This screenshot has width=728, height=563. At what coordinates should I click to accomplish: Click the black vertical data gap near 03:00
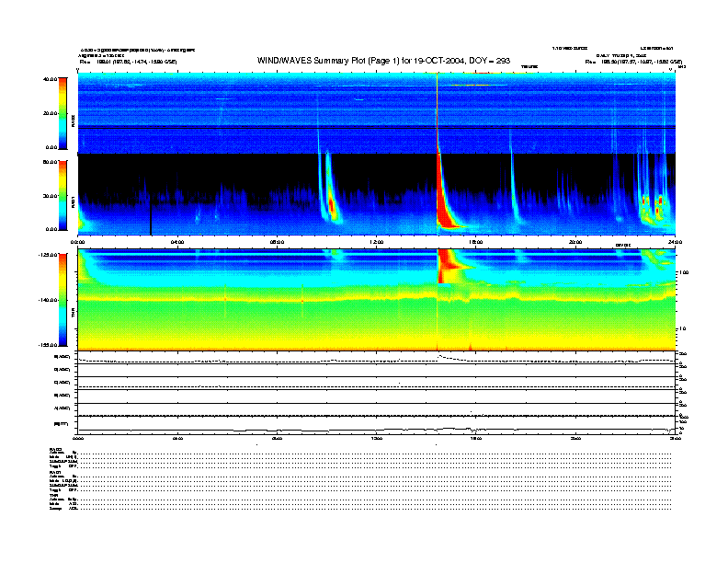click(151, 216)
